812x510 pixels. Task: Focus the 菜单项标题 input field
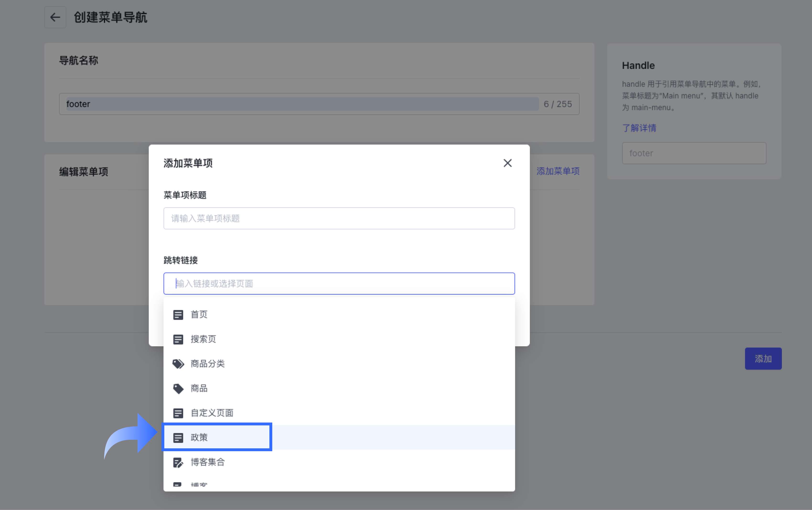pos(339,218)
